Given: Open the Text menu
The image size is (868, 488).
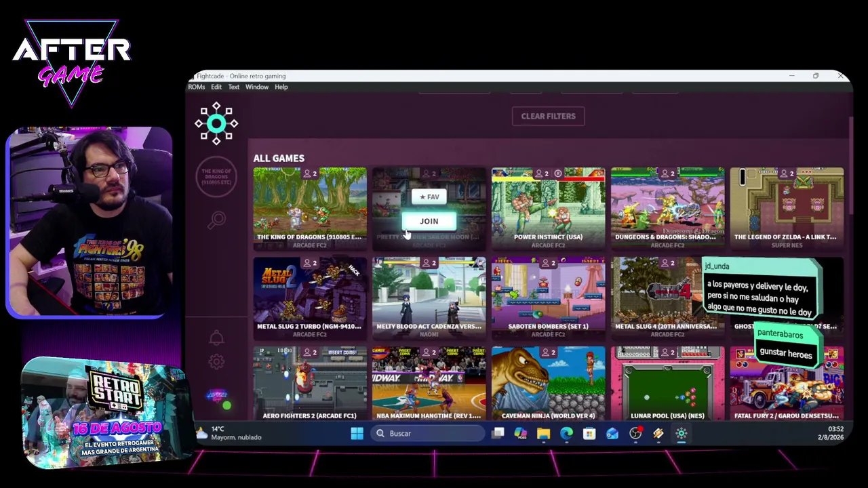Looking at the screenshot, I should pos(234,87).
